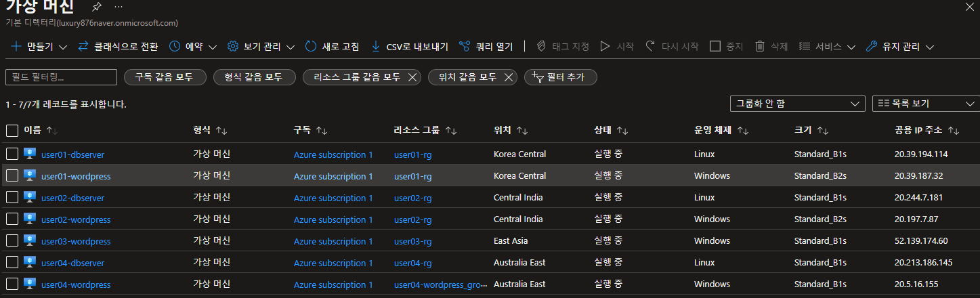Screen dimensions: 980x298
Task: Switch to classic view with 클래식으로 전환
Action: tap(118, 47)
